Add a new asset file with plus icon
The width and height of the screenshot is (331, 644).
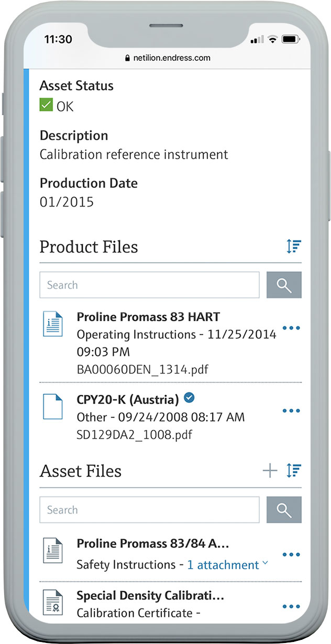coord(270,471)
